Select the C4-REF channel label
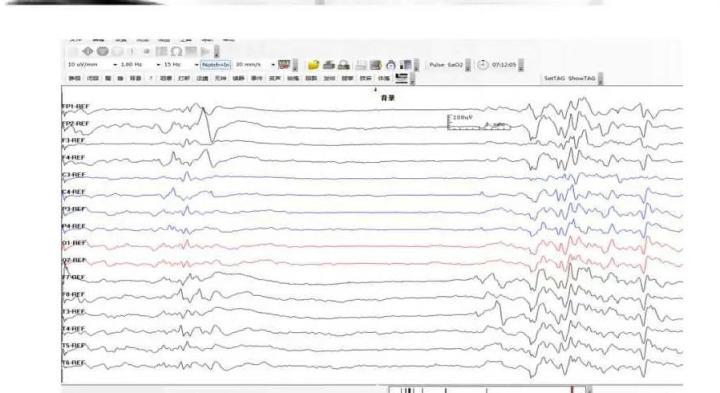The height and width of the screenshot is (393, 720). pyautogui.click(x=73, y=192)
